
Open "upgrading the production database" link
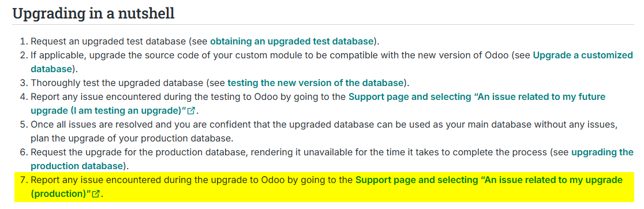click(x=332, y=159)
